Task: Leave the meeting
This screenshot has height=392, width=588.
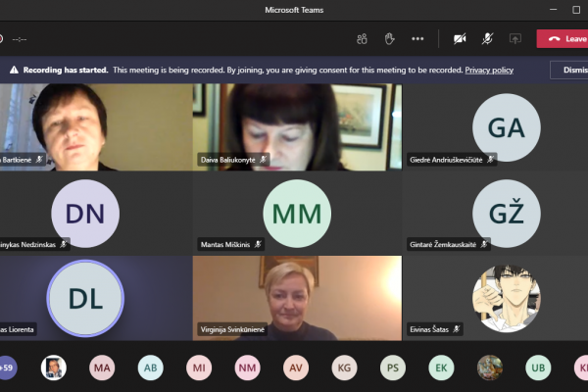Action: (563, 38)
